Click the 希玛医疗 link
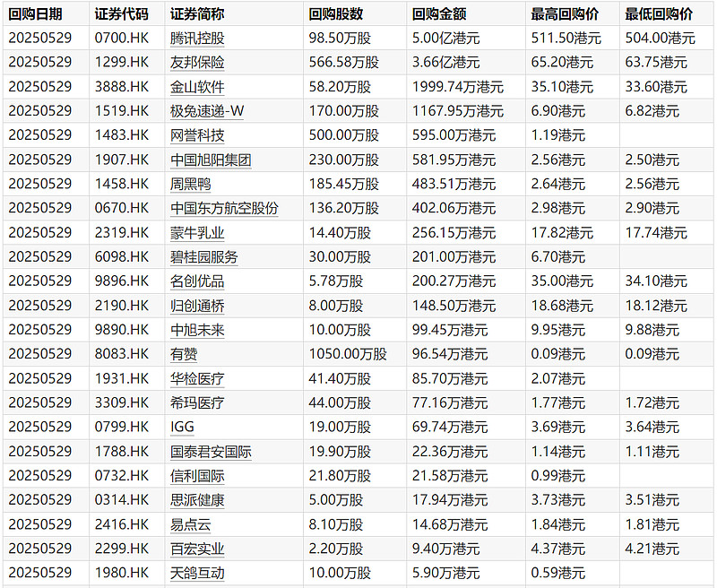 pos(197,402)
